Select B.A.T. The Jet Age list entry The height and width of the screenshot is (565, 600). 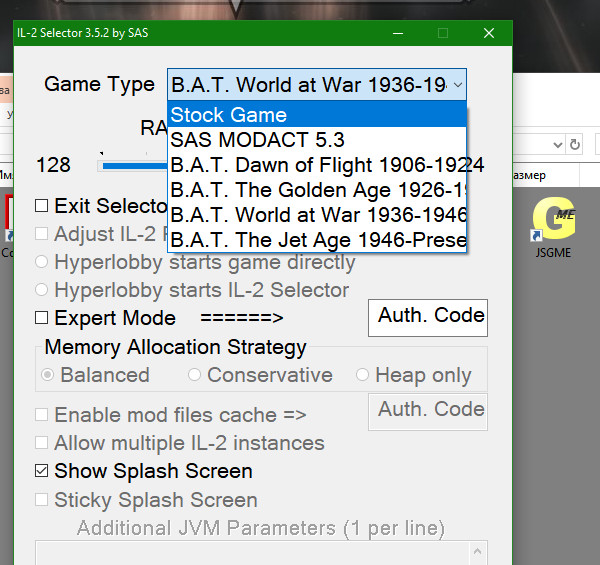point(317,240)
